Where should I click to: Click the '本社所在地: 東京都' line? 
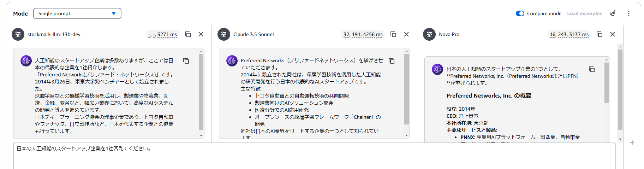467,123
